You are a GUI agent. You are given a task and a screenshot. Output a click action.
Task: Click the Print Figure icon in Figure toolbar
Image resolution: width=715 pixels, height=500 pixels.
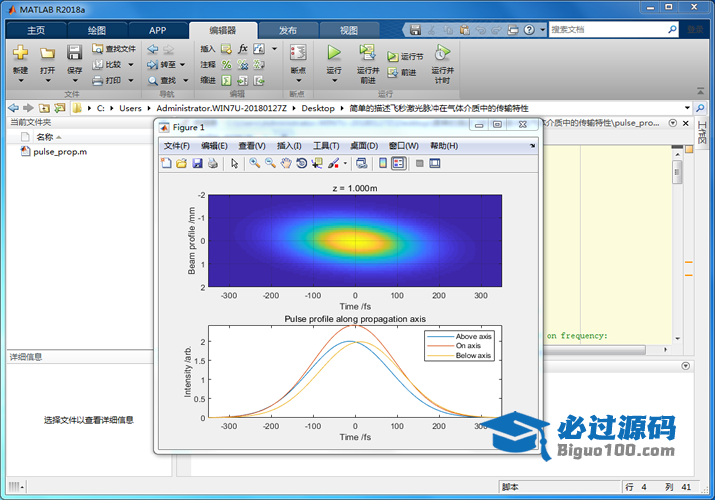tap(213, 163)
